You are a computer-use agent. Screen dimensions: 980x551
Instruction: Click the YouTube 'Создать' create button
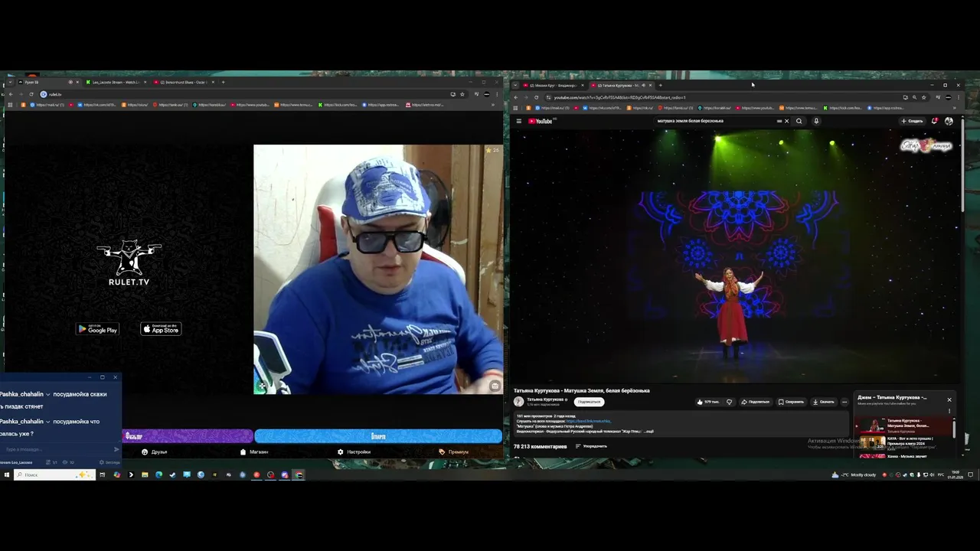[912, 121]
